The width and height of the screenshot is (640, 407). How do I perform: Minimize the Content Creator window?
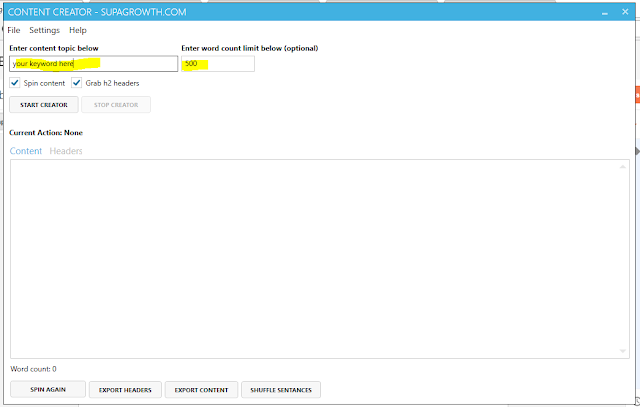605,12
